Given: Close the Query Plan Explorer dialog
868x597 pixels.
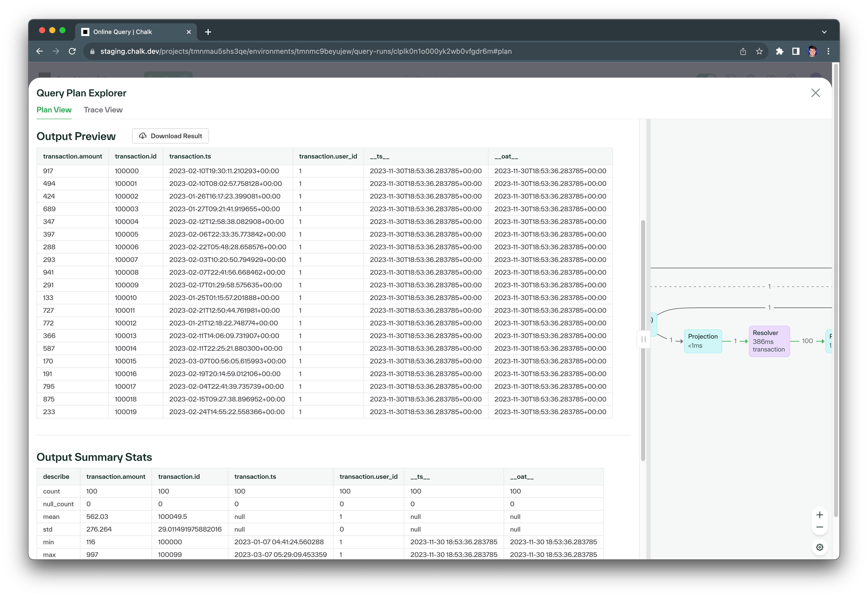Looking at the screenshot, I should pyautogui.click(x=815, y=93).
